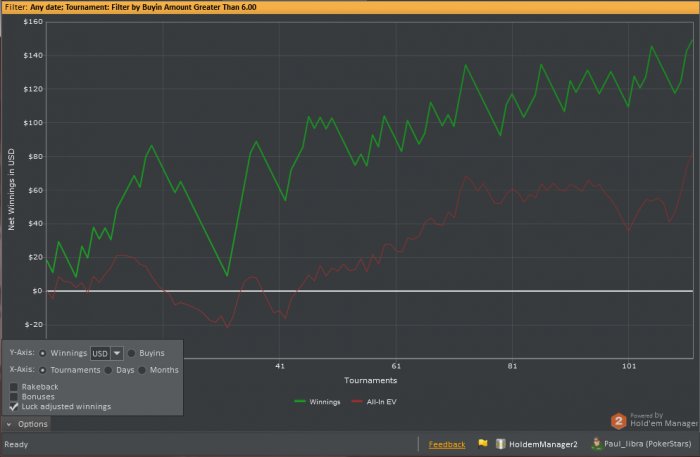Click the $100 y-axis label
Viewport: 700px width, 457px height.
coord(33,122)
